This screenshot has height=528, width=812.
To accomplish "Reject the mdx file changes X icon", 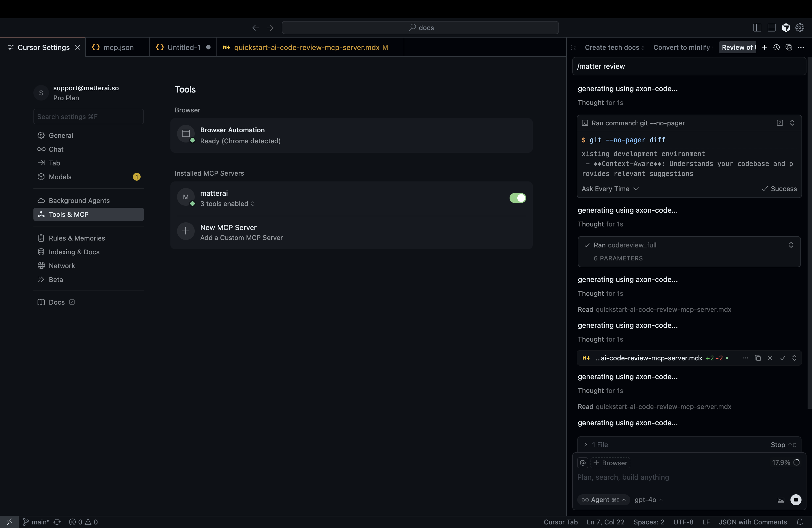I will (x=770, y=358).
